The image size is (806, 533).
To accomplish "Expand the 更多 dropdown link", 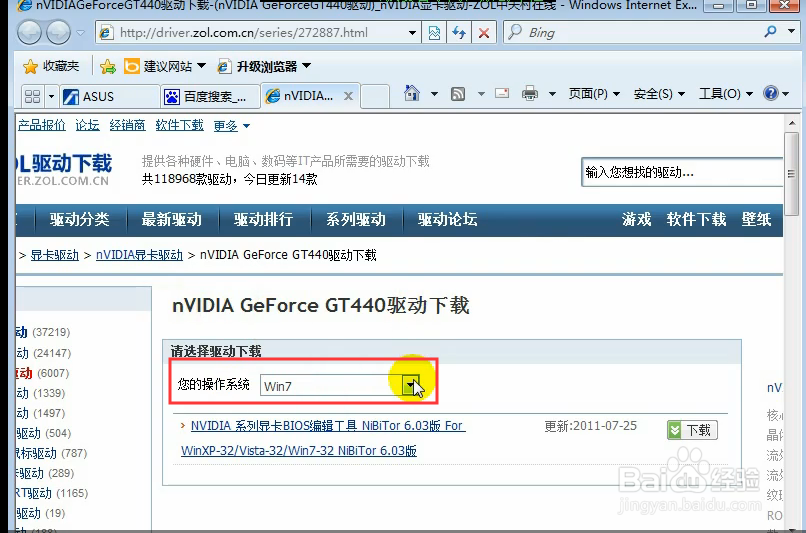I will point(231,126).
